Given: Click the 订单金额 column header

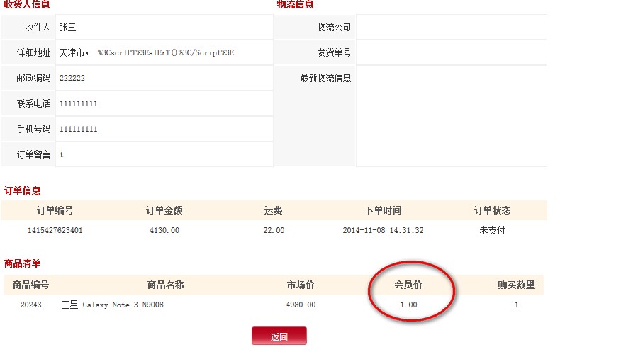Looking at the screenshot, I should (x=164, y=210).
